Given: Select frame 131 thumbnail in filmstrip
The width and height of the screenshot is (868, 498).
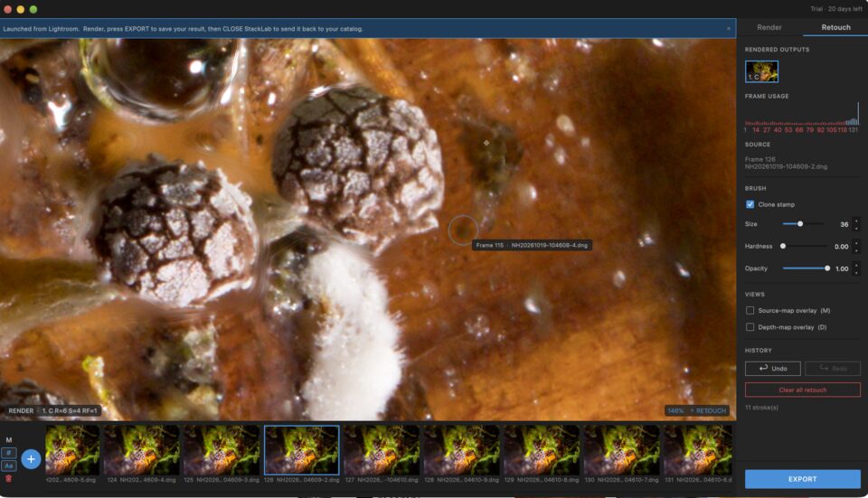Looking at the screenshot, I should click(698, 450).
